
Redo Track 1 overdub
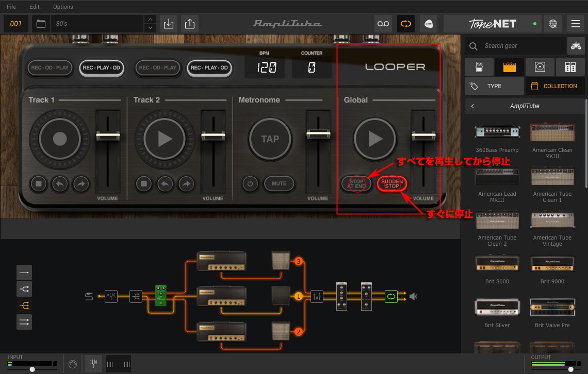[81, 184]
